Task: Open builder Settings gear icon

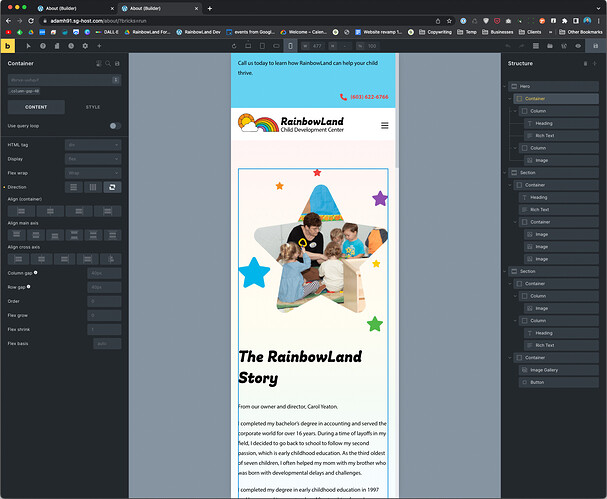Action: coord(85,46)
